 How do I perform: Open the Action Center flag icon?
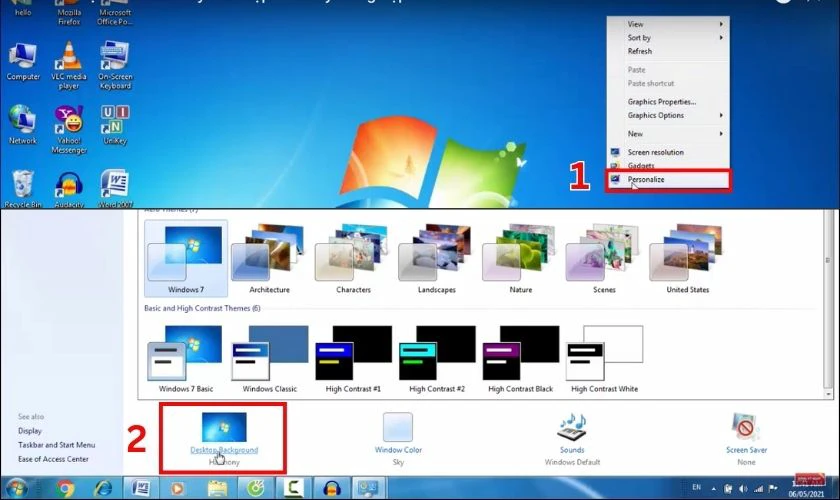click(x=773, y=488)
